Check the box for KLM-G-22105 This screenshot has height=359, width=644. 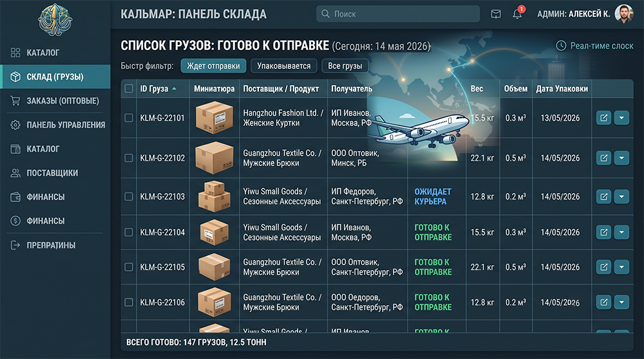[x=129, y=267]
